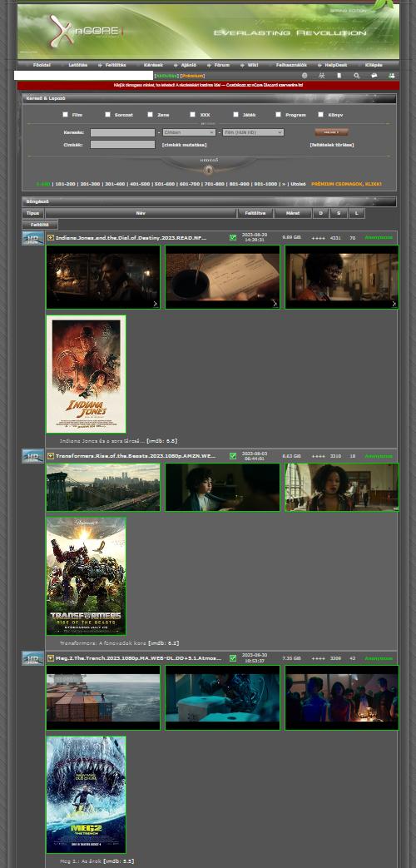
Task: Open PRÉMIUM CSOMAGOK, KLIKK! link
Action: [x=346, y=184]
